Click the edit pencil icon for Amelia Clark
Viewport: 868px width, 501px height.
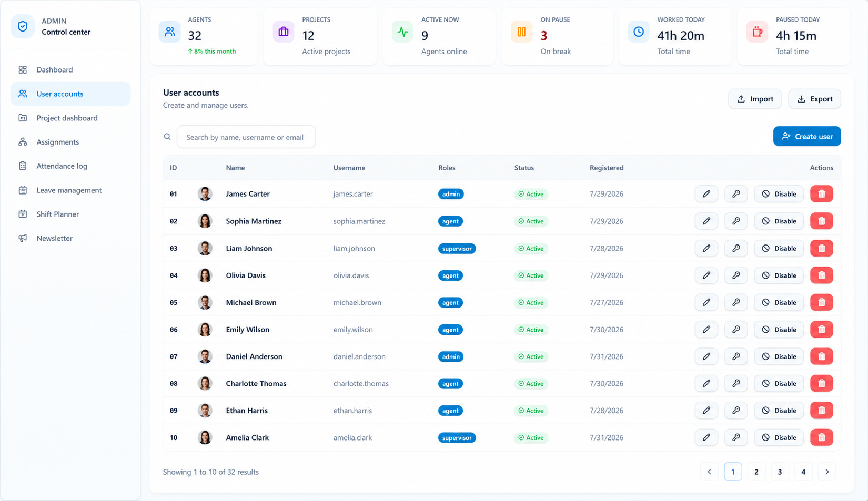coord(706,437)
